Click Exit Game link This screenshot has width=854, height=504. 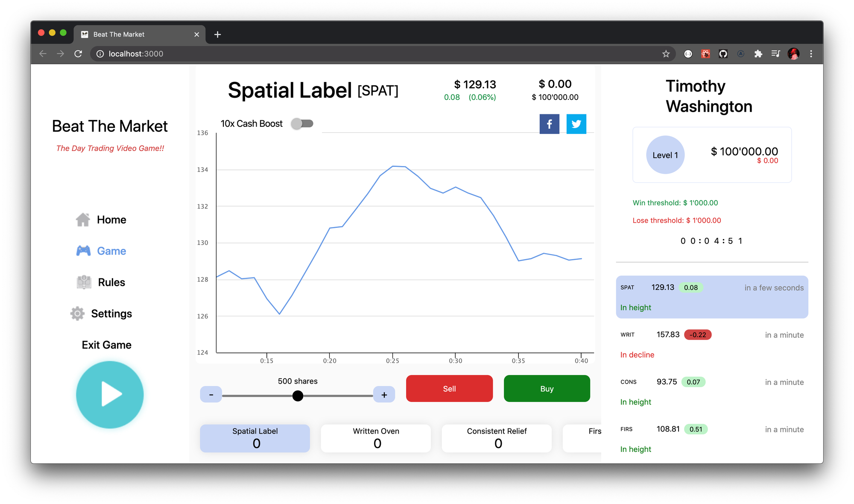[x=106, y=345]
